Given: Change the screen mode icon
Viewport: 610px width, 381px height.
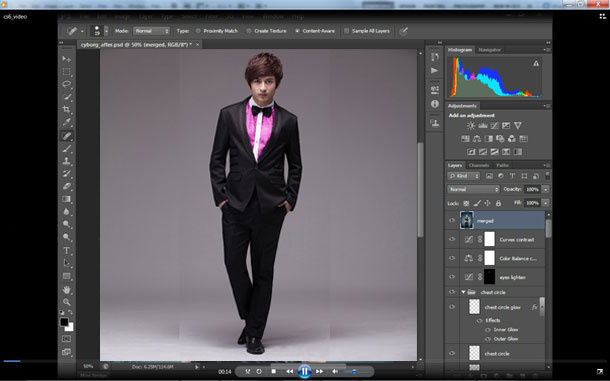Looking at the screenshot, I should point(67,352).
